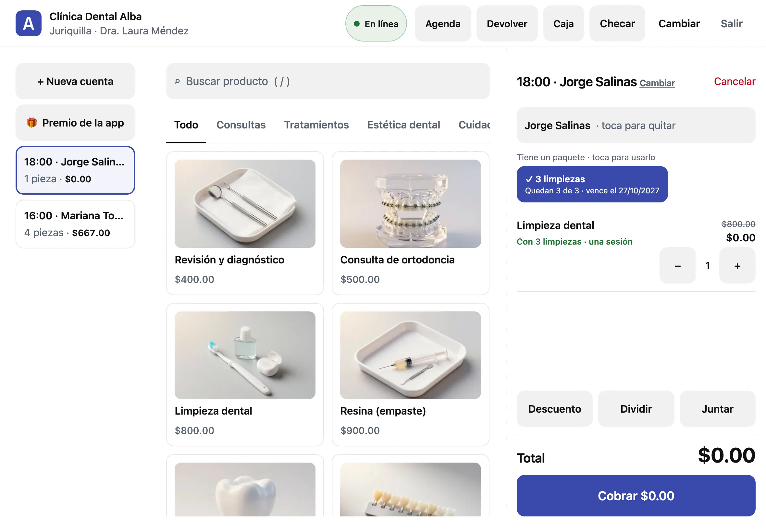This screenshot has height=532, width=766.
Task: Click the Cambiar link beside Jorge Salinas
Action: (x=657, y=83)
